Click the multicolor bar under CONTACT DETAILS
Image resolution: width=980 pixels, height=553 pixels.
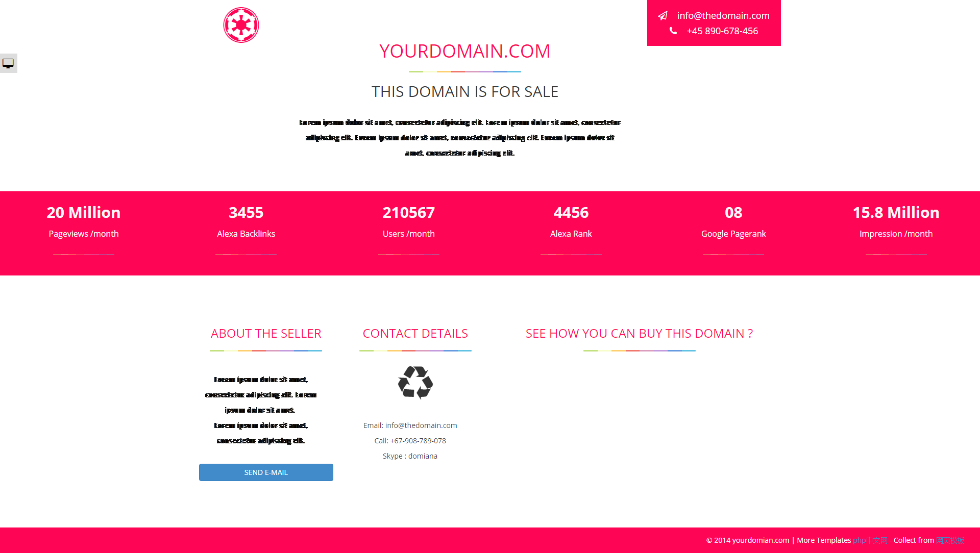click(x=415, y=350)
